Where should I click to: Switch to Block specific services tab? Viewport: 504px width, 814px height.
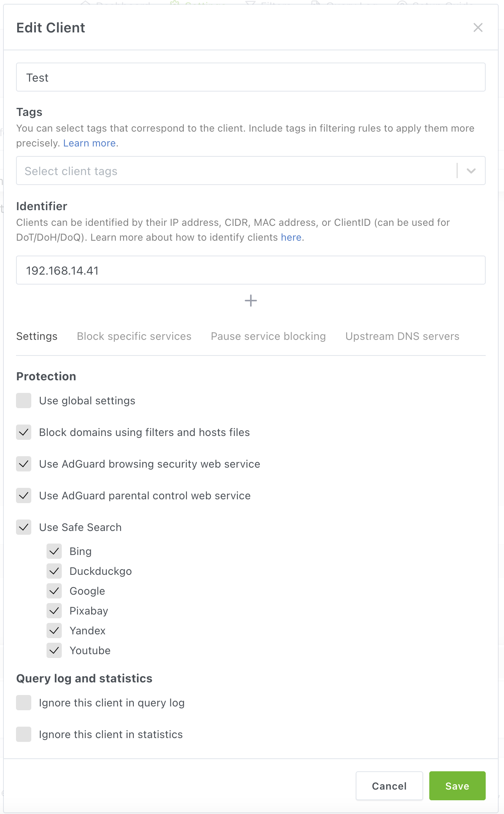pos(134,336)
